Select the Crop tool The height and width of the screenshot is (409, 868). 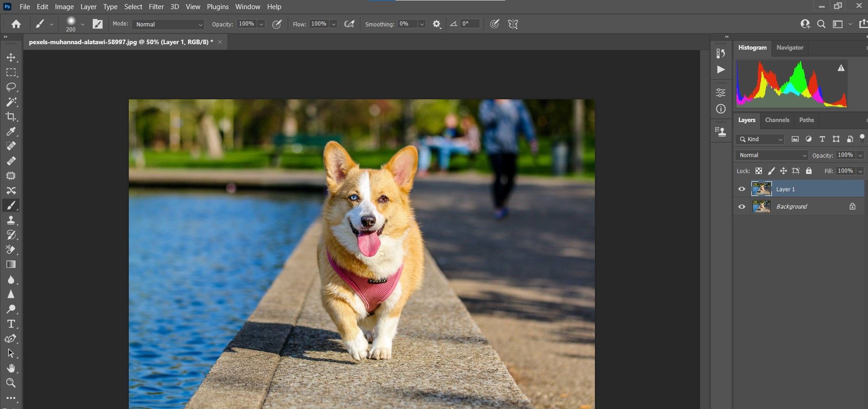11,117
